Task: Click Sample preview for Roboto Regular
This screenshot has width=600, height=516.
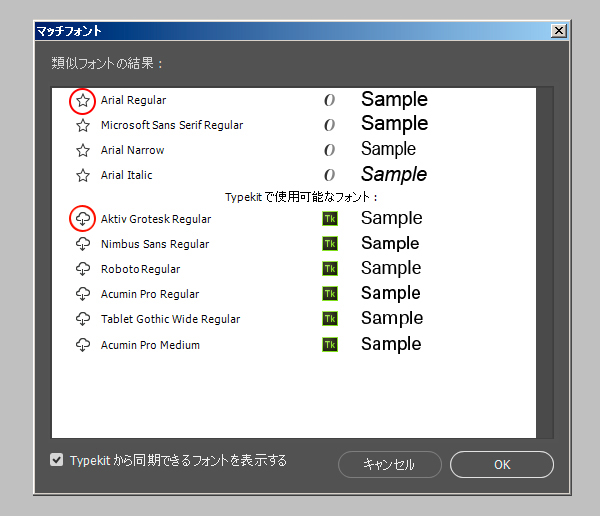Action: point(391,268)
